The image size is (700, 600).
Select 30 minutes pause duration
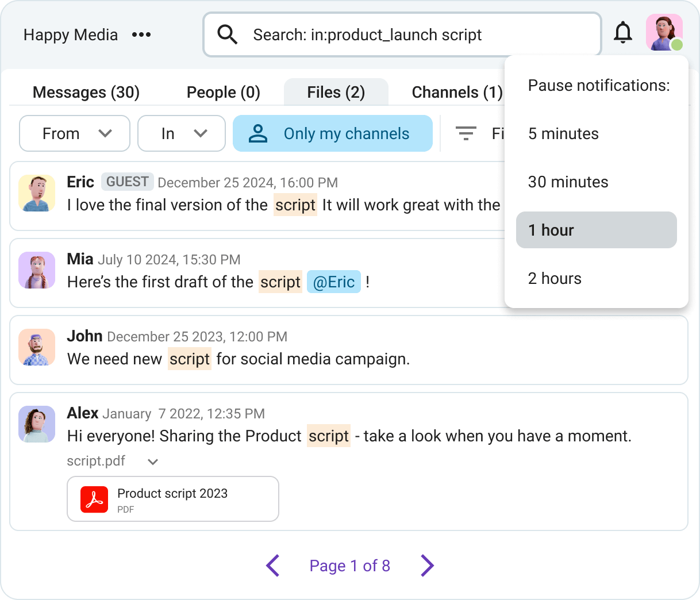[x=568, y=182]
